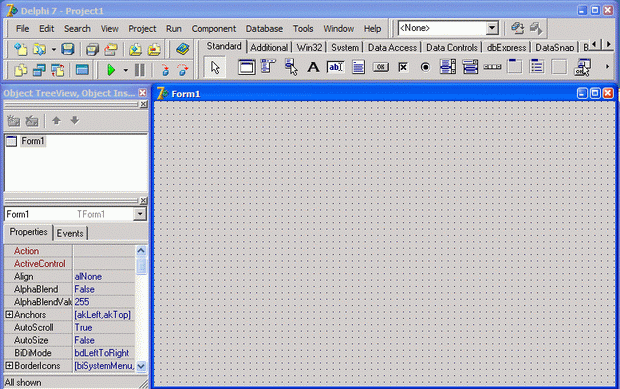Select the Label component (letter A)
Image resolution: width=620 pixels, height=389 pixels.
coord(313,67)
